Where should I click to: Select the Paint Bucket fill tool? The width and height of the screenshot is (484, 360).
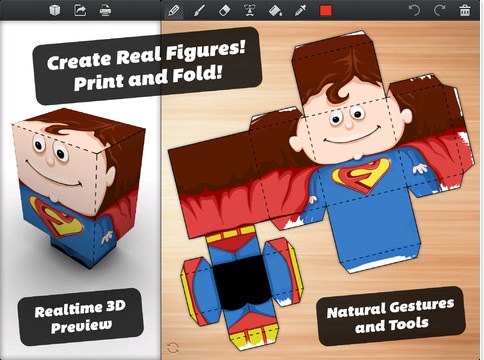(x=275, y=11)
